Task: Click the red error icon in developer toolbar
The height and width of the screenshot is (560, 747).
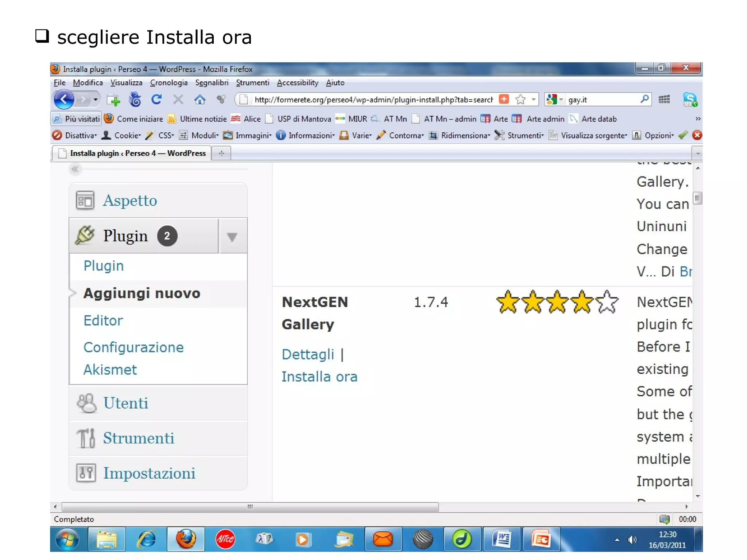Action: coord(697,135)
